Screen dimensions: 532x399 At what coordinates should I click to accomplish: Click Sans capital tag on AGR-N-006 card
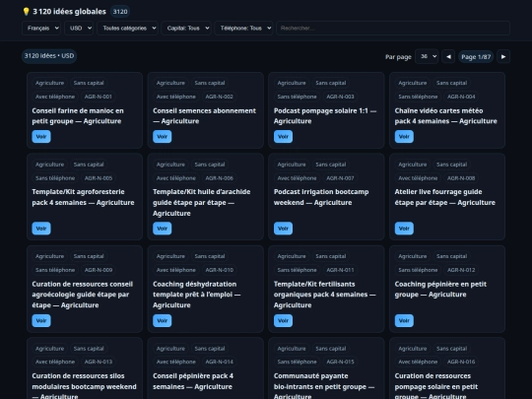point(210,165)
